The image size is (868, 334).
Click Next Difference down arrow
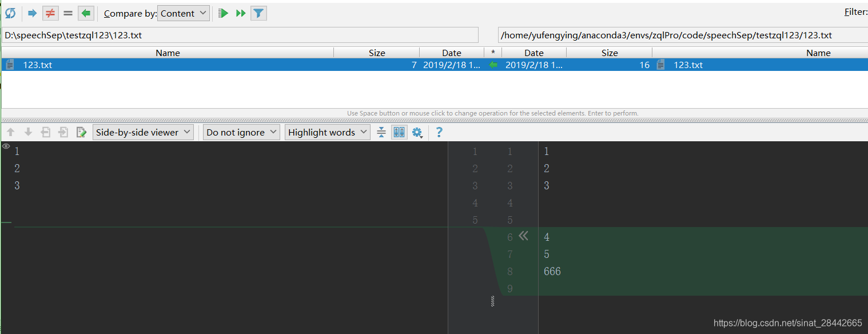(28, 132)
